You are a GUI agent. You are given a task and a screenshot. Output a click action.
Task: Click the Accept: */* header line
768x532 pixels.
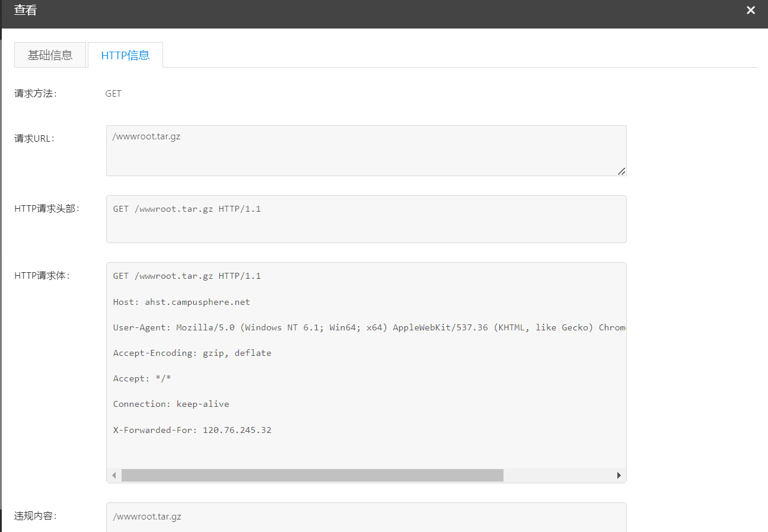click(142, 378)
